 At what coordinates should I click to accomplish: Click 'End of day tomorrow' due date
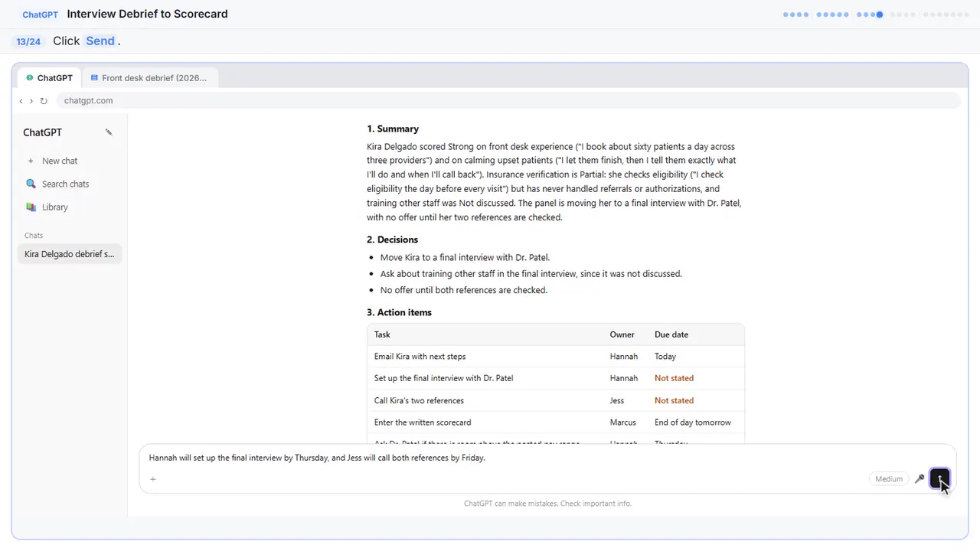pos(693,422)
